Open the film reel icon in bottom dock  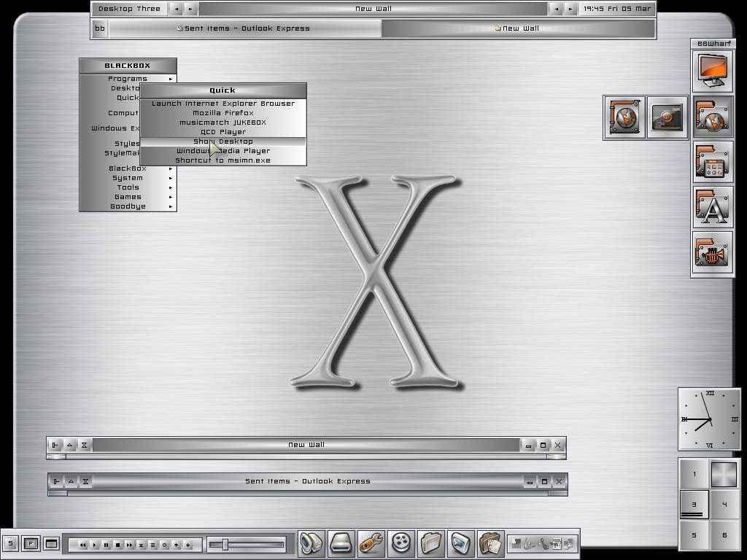coord(401,543)
